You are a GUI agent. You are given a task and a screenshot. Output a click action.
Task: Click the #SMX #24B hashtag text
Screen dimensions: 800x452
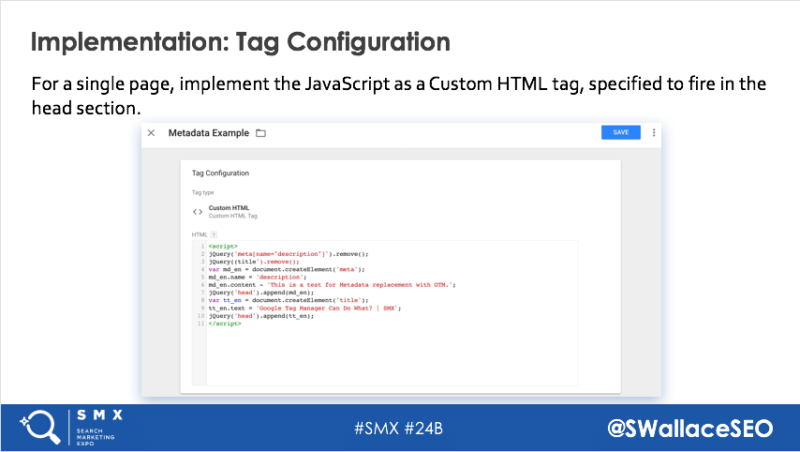tap(398, 428)
